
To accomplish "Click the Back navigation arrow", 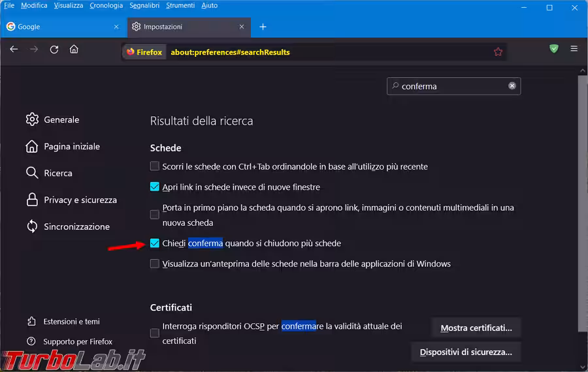I will click(14, 50).
